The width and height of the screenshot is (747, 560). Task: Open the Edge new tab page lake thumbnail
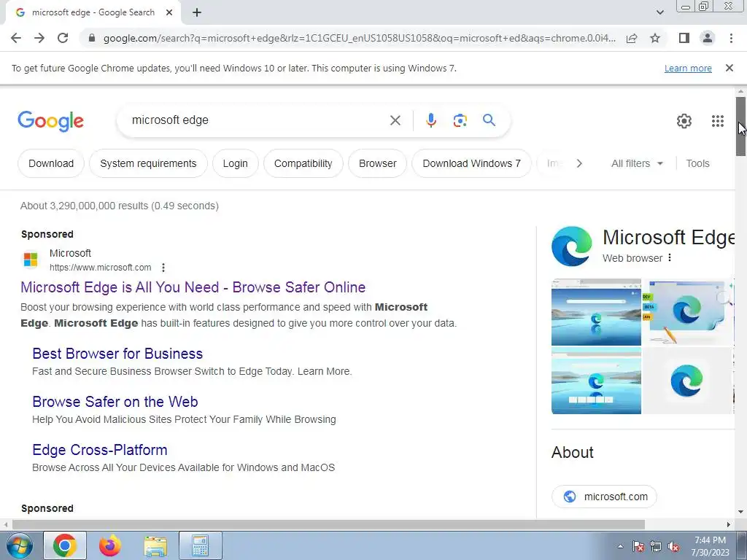point(596,312)
